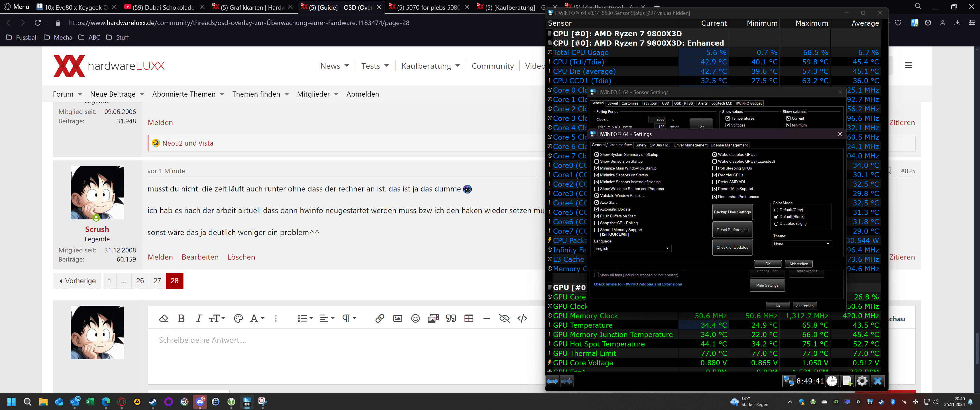Screen dimensions: 980x410
Task: Insert a table in the reply editor
Action: (x=469, y=318)
